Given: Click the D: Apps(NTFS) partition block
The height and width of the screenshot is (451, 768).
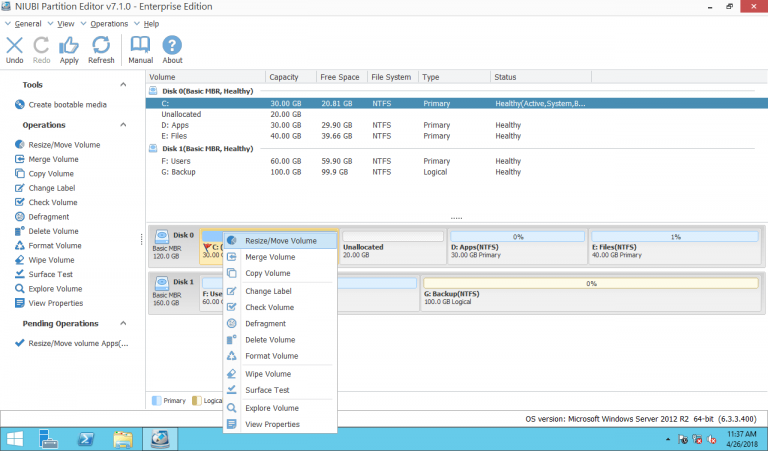Looking at the screenshot, I should 517,247.
